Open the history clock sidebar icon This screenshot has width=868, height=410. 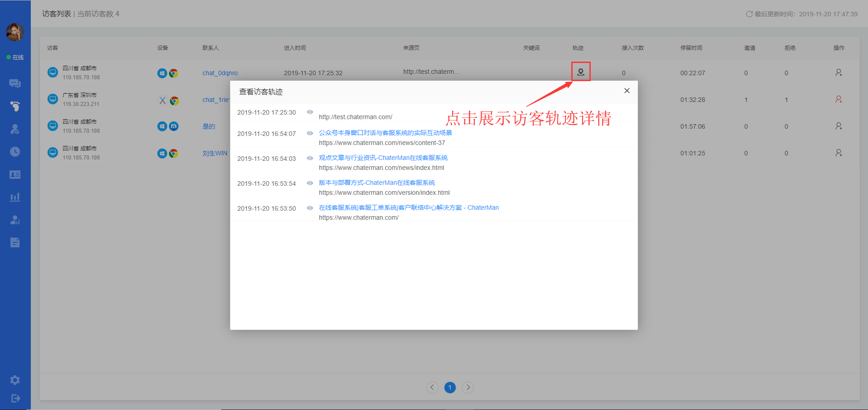tap(15, 151)
